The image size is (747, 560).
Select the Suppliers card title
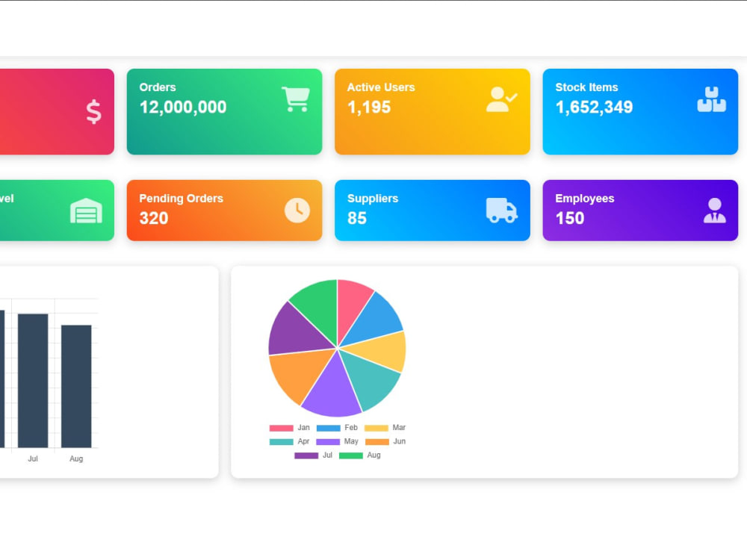[x=373, y=198]
